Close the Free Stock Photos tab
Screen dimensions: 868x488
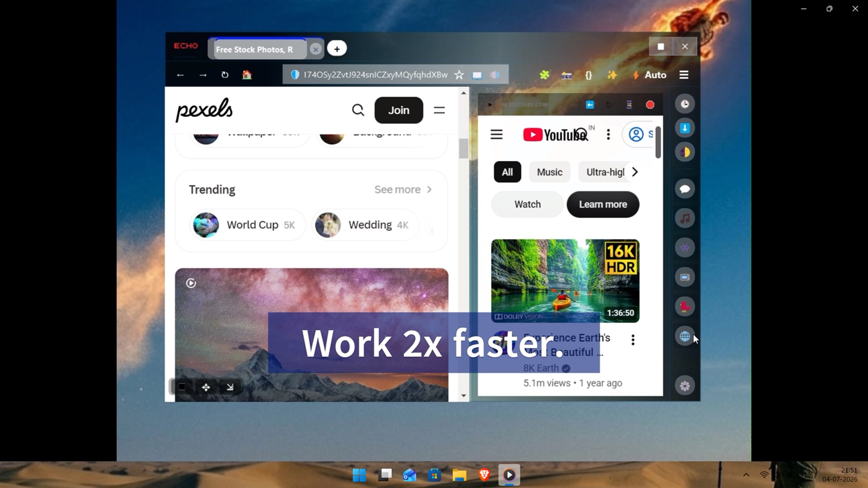pyautogui.click(x=316, y=49)
